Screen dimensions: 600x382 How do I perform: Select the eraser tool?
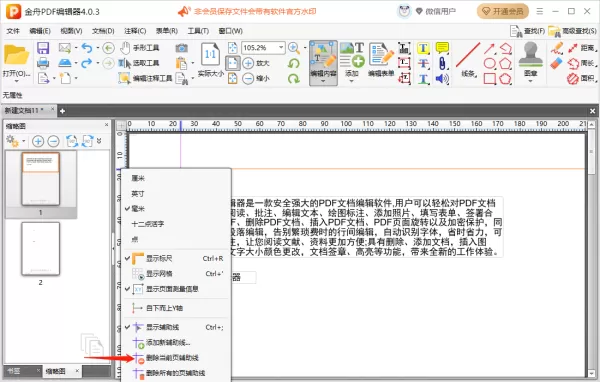[557, 63]
